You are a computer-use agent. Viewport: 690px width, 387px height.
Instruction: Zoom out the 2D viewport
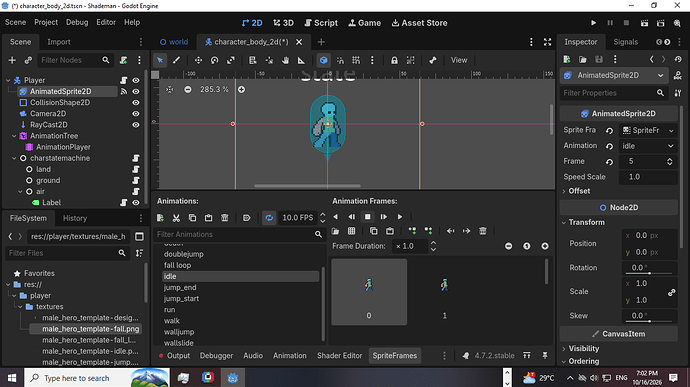coord(188,89)
